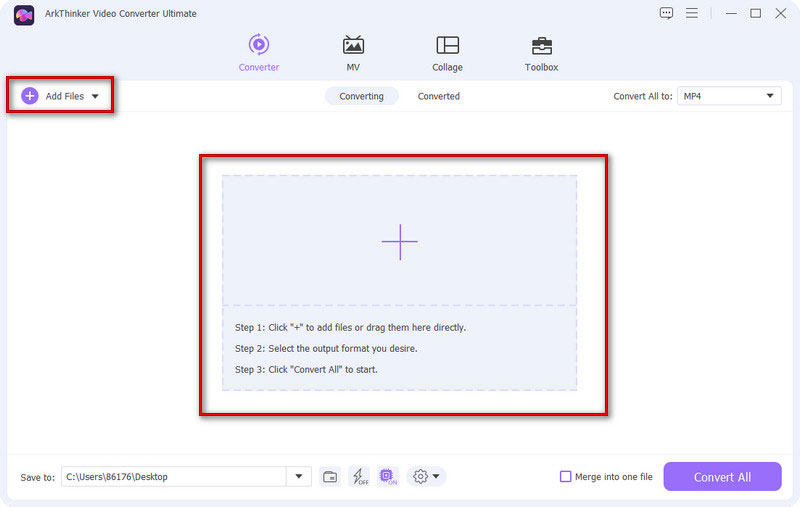The height and width of the screenshot is (507, 800).
Task: Click the Save to path field
Action: pos(173,476)
